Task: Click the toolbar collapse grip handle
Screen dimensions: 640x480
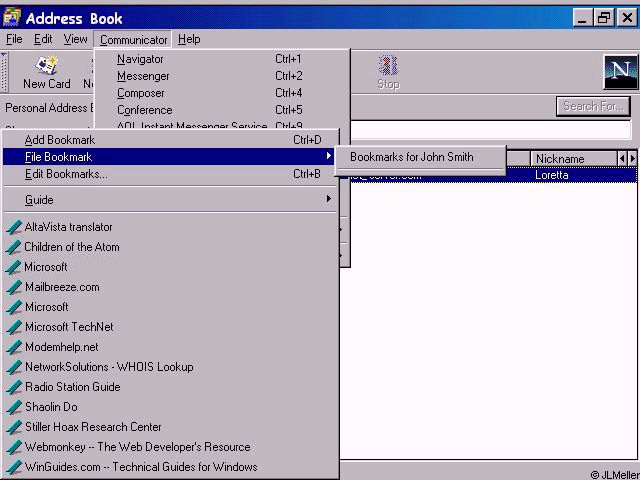Action: (4, 72)
